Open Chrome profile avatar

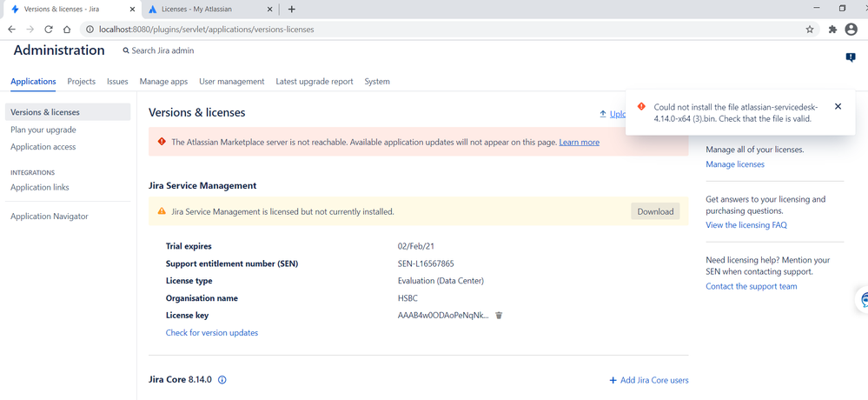851,30
